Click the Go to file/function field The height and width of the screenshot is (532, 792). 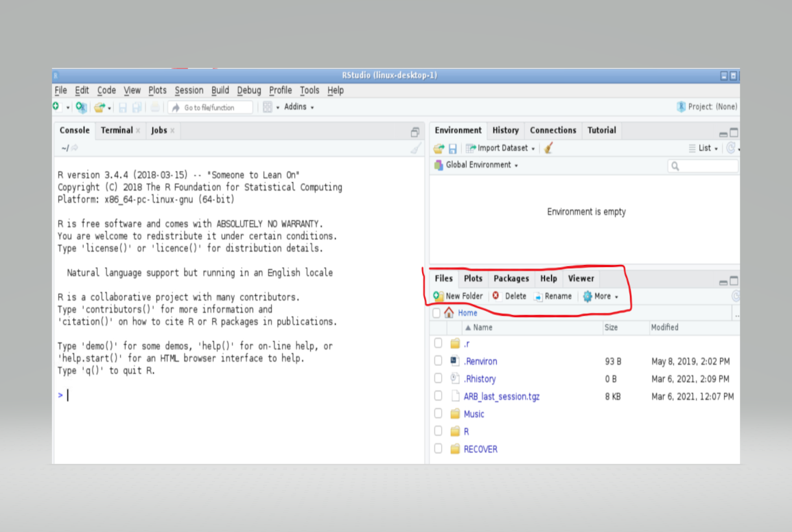click(211, 107)
